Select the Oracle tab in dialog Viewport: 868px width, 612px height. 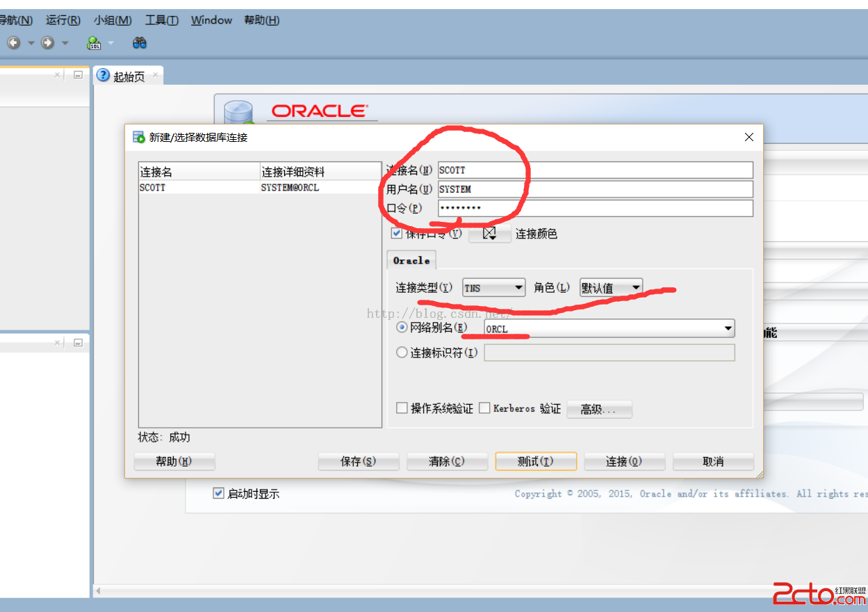[x=411, y=260]
